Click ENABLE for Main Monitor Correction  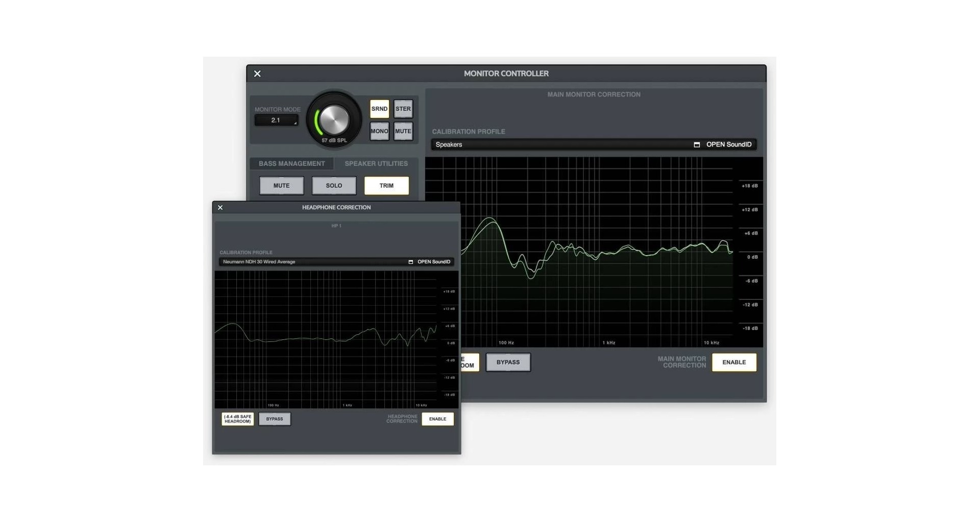(734, 362)
